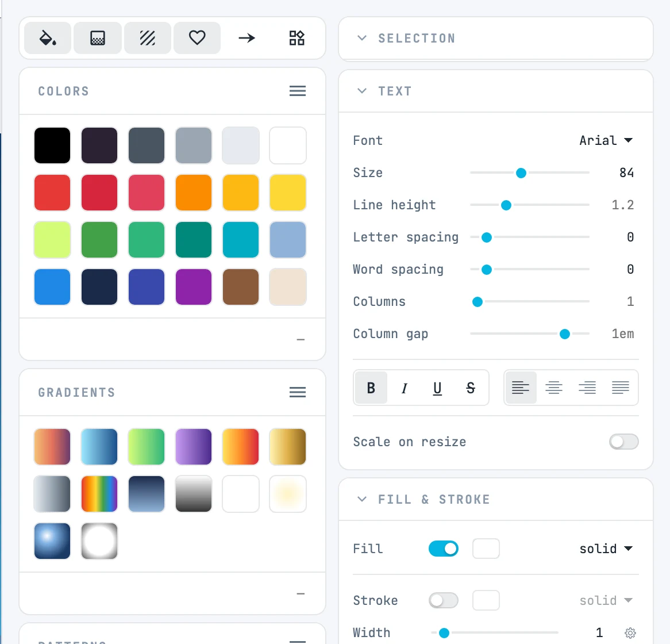Collapse the color palette minus button
The image size is (670, 644).
click(x=301, y=339)
